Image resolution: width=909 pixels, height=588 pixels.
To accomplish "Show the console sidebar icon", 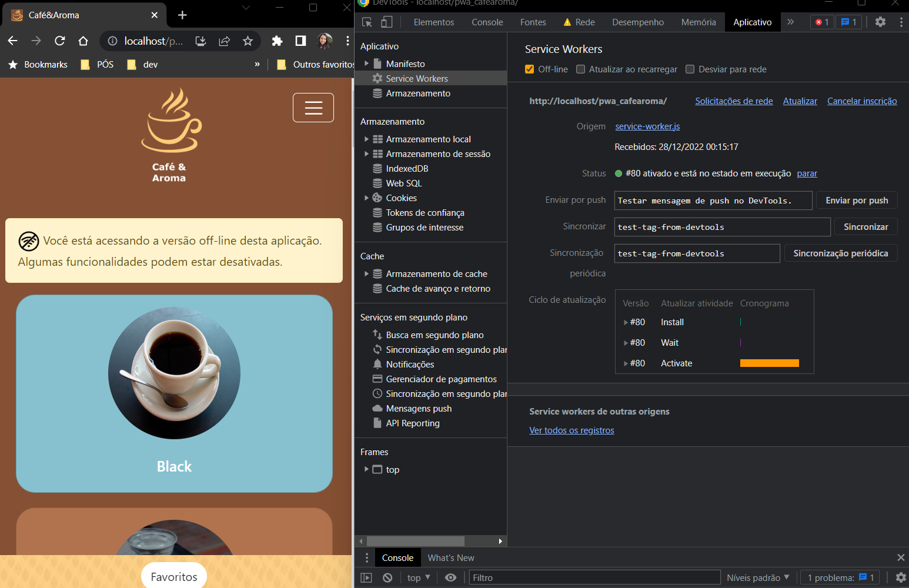I will click(366, 577).
